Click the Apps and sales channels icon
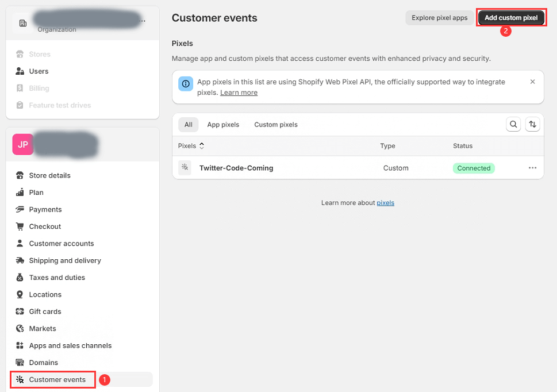Viewport: 557px width, 392px height. pyautogui.click(x=20, y=345)
